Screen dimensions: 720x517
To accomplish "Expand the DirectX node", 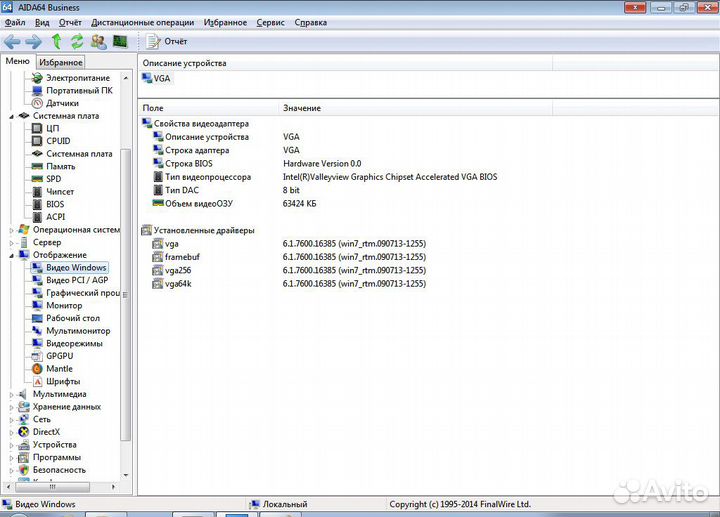I will 11,433.
